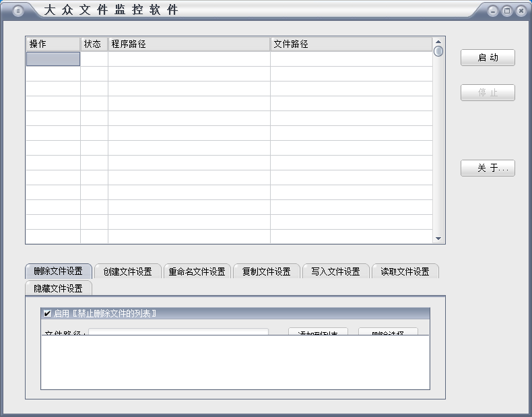Open the 读取文件设置 tab
Viewport: 532px width, 417px height.
(x=405, y=271)
